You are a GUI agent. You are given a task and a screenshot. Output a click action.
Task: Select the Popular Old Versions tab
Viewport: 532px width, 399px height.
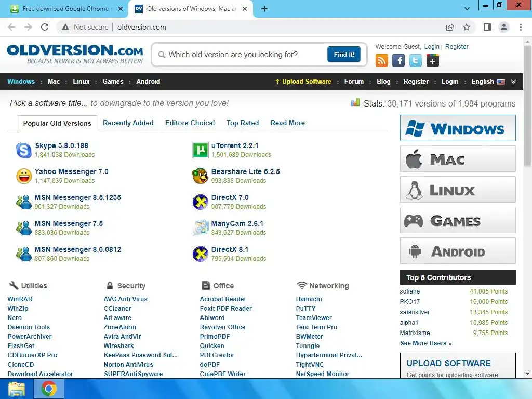(57, 123)
